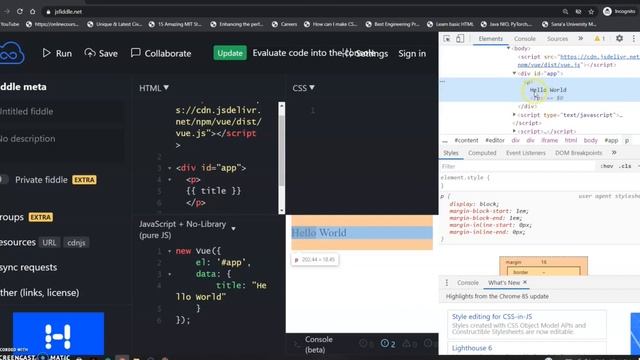This screenshot has height=360, width=640.
Task: Click Sign in link
Action: coord(412,53)
